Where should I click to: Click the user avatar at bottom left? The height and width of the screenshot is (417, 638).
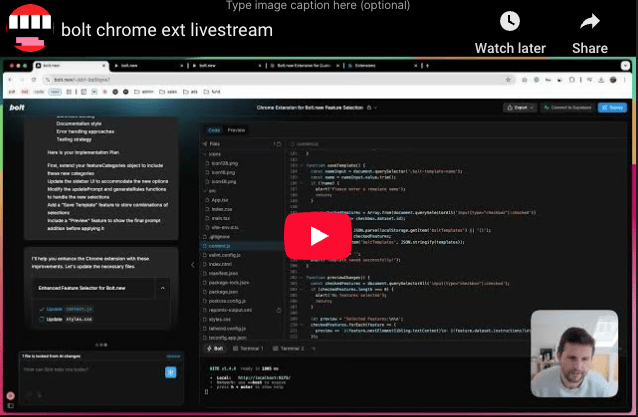pos(11,395)
